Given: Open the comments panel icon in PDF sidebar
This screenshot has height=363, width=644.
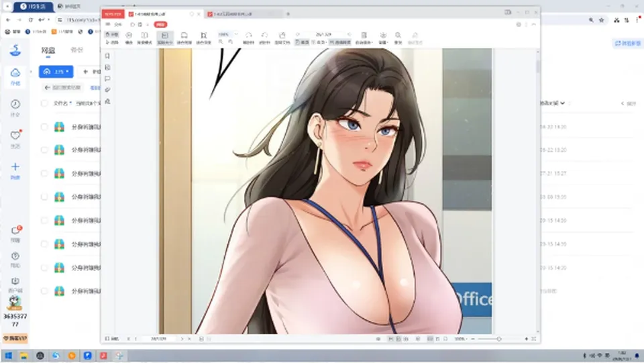Looking at the screenshot, I should 107,79.
